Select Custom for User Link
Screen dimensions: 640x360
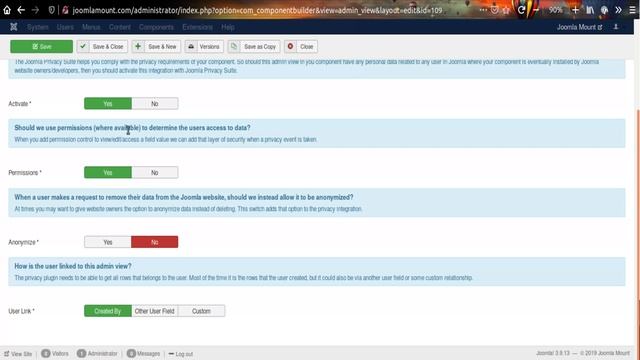click(201, 311)
